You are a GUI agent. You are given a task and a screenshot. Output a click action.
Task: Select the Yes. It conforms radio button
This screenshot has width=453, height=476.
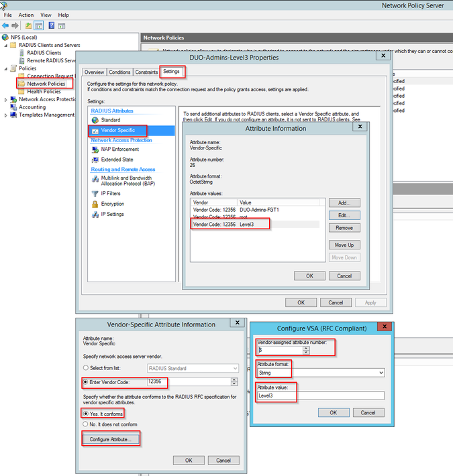click(x=86, y=414)
